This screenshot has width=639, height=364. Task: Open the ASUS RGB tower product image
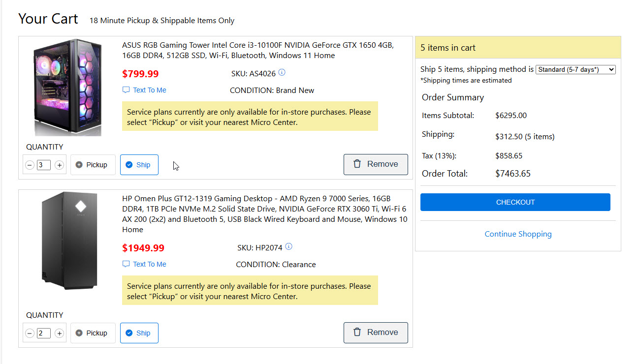[68, 88]
